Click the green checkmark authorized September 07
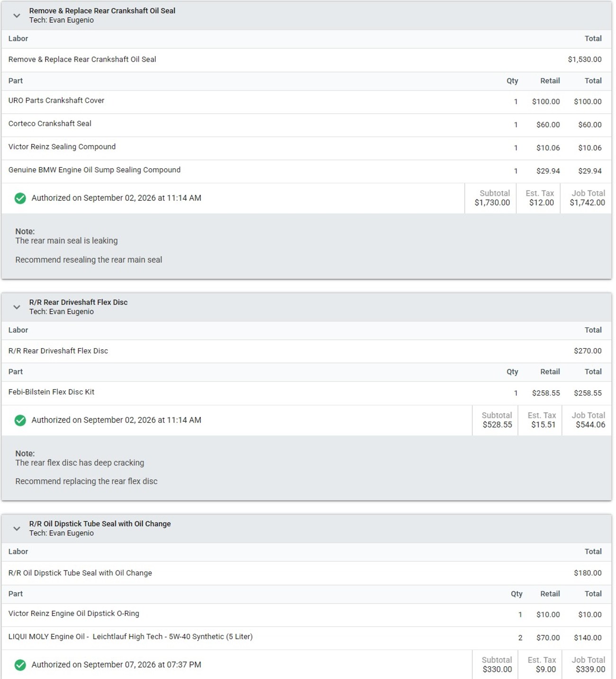This screenshot has height=679, width=616. tap(20, 665)
